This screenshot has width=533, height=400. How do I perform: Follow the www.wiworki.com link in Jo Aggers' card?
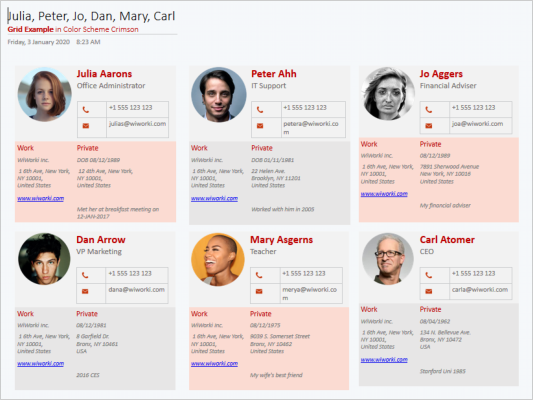click(x=384, y=194)
